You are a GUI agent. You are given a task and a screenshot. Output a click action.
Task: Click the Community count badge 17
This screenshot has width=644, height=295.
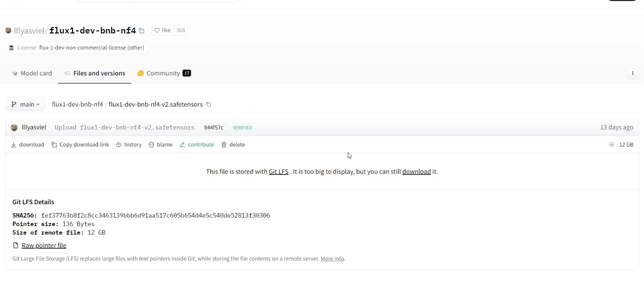click(x=187, y=73)
